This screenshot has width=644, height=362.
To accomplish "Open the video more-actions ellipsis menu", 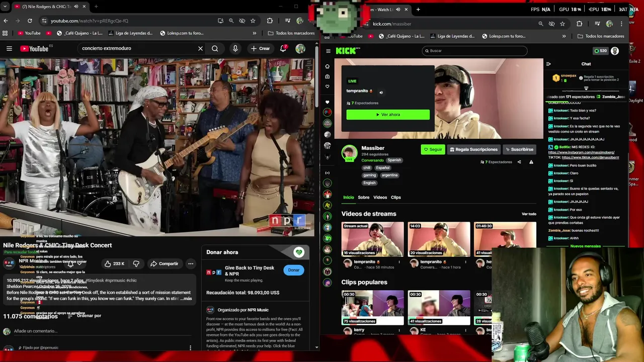I will (x=191, y=263).
